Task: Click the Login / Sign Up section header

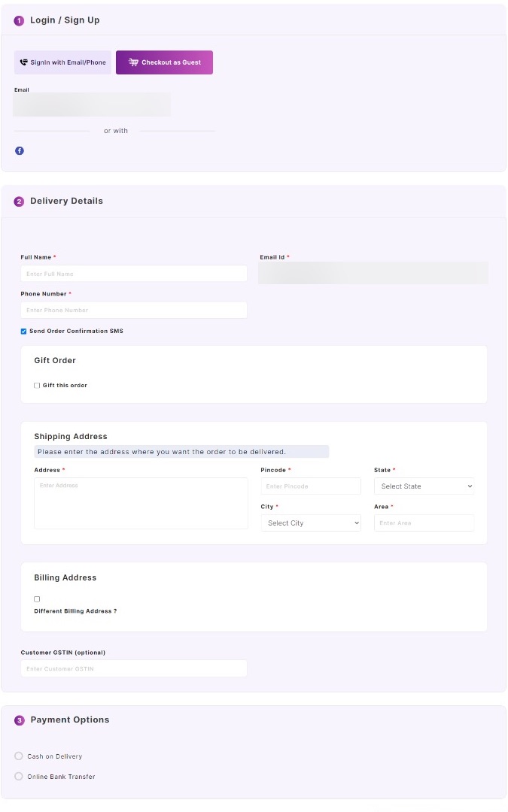Action: 65,20
